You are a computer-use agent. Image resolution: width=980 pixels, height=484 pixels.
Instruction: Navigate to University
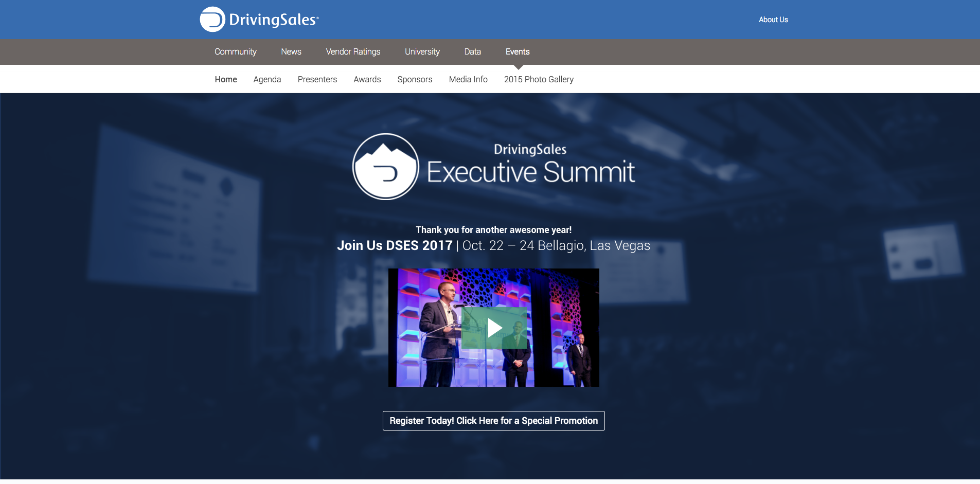pyautogui.click(x=422, y=52)
